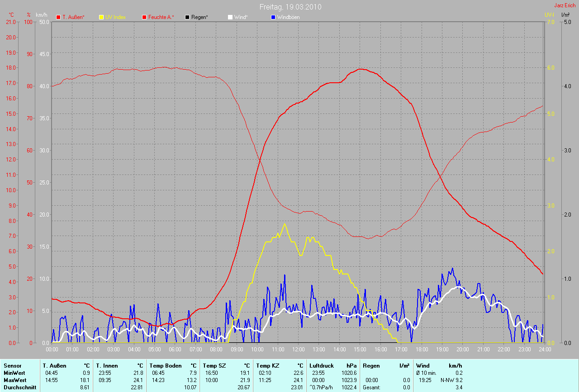The image size is (579, 392).
Task: Click the black Regen legend square
Action: pos(187,17)
